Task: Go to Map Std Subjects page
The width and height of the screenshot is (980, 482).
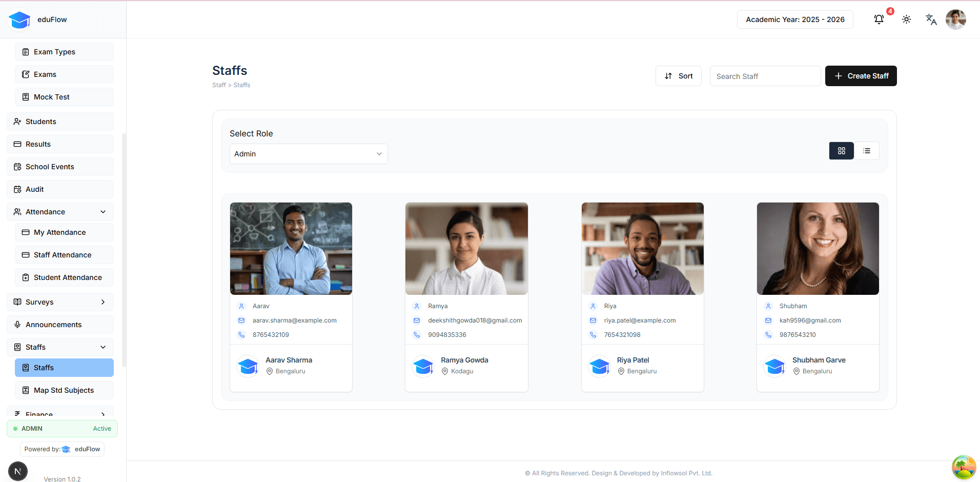Action: coord(64,390)
